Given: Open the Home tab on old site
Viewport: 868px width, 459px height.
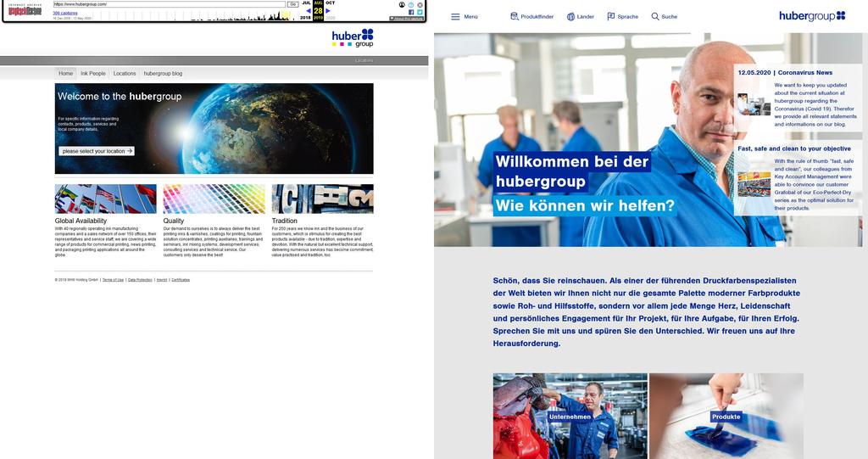Looking at the screenshot, I should pos(66,73).
